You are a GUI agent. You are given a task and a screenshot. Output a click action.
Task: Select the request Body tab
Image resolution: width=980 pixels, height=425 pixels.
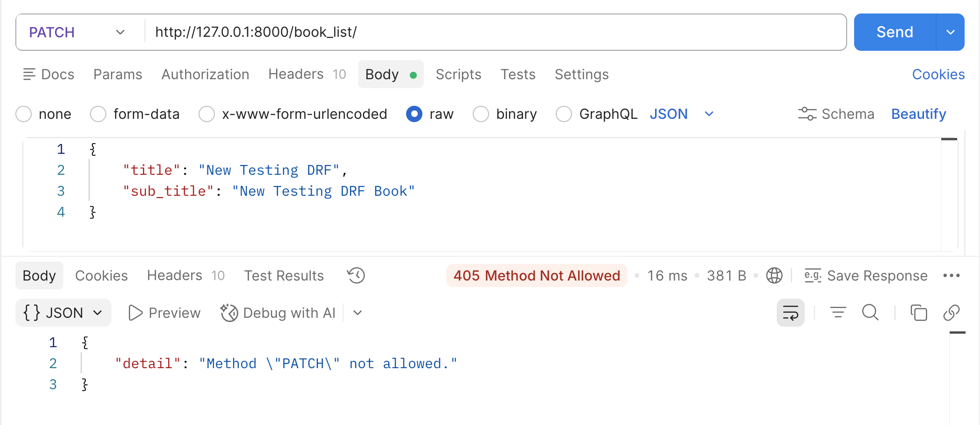coord(391,74)
